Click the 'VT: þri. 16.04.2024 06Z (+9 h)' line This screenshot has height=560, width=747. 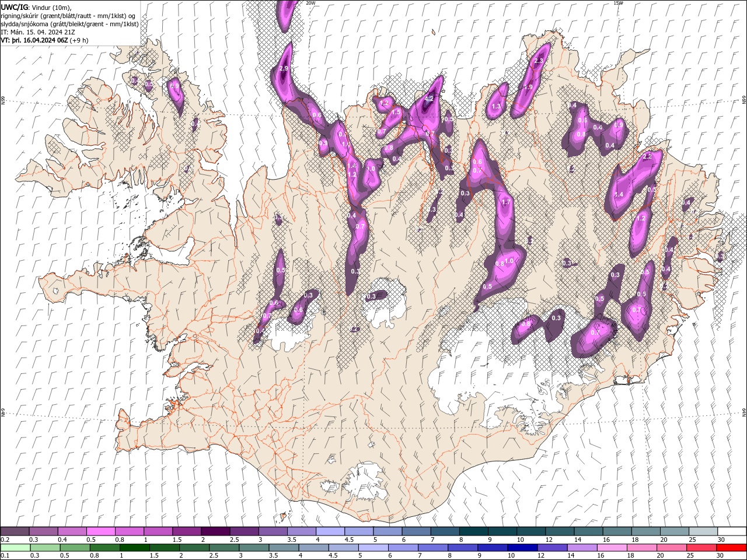click(45, 40)
